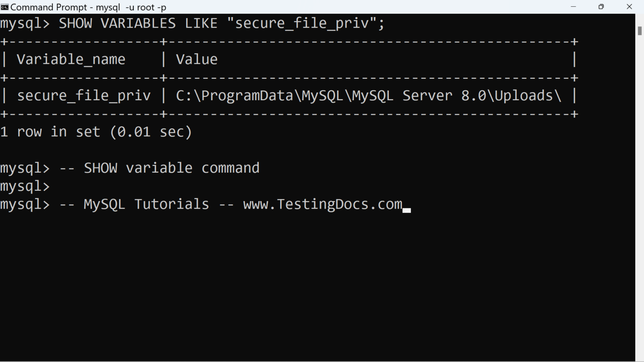Select the secure_file_priv table cell
Viewport: 644px width, 362px height.
pos(84,96)
